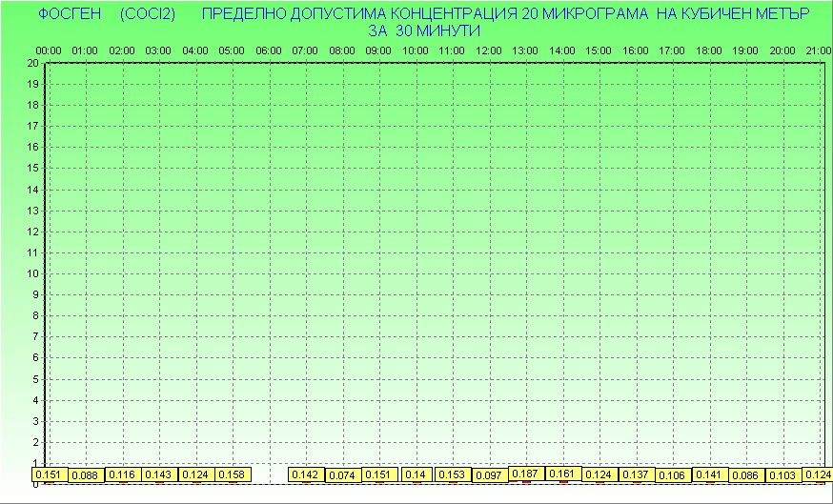Select the 0.116 data label at 02:00

tap(122, 474)
